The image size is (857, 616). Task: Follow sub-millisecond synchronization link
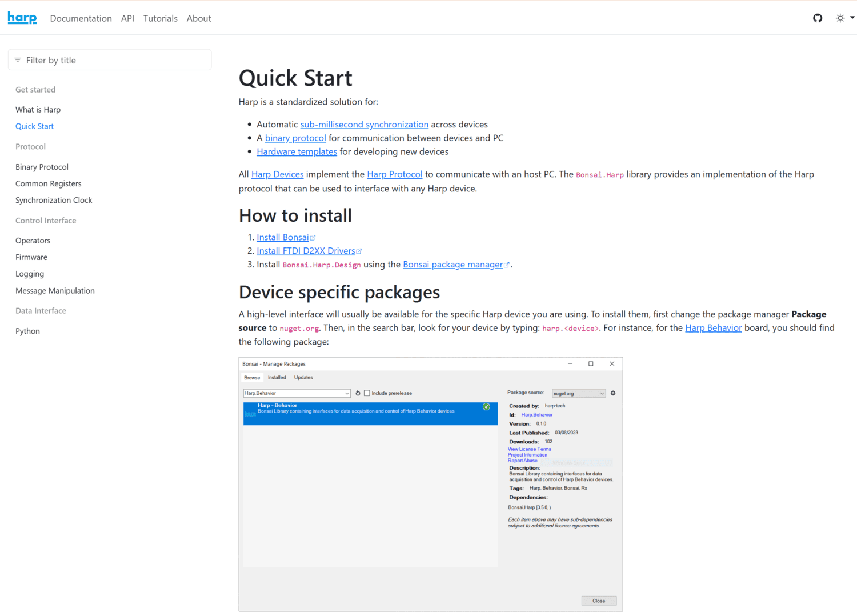tap(365, 125)
